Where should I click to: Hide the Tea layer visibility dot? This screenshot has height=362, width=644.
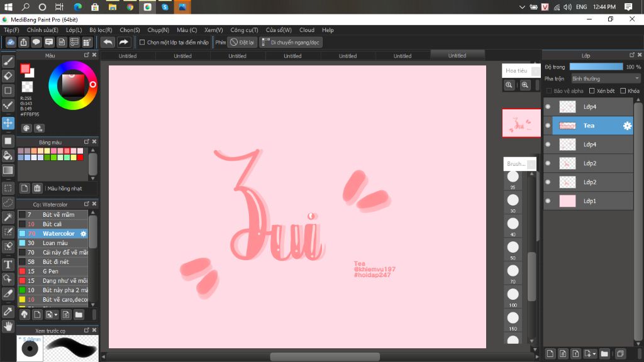(x=548, y=126)
